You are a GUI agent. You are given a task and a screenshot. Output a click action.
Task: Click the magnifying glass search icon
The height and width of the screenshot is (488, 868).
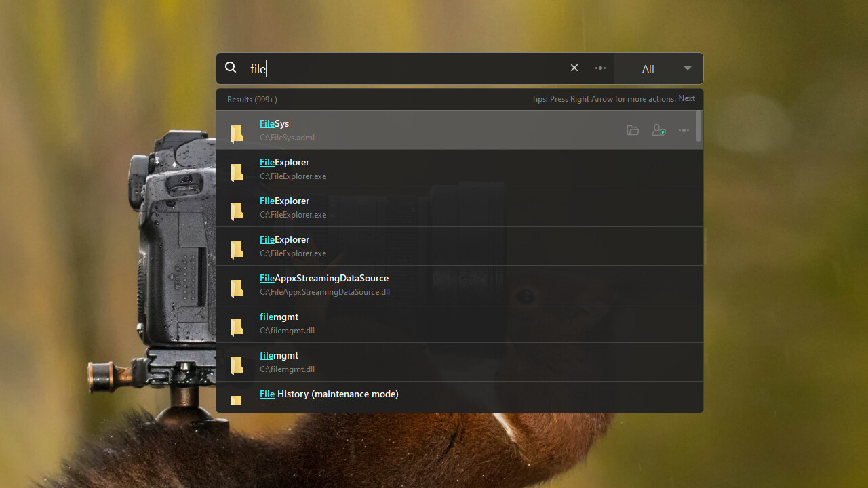click(231, 68)
